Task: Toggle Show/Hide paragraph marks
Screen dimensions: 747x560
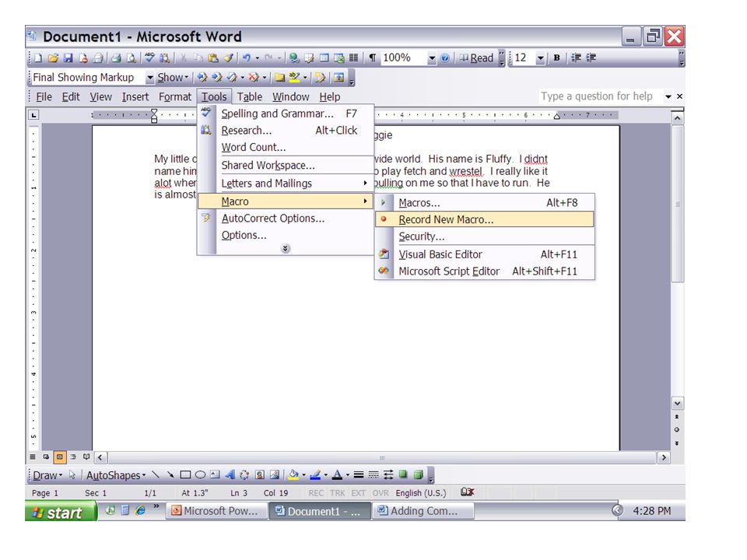Action: (x=373, y=58)
